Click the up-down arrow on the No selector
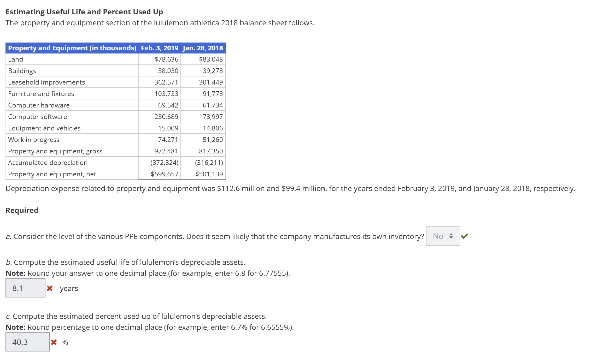Screen dimensions: 609x364 pos(452,236)
